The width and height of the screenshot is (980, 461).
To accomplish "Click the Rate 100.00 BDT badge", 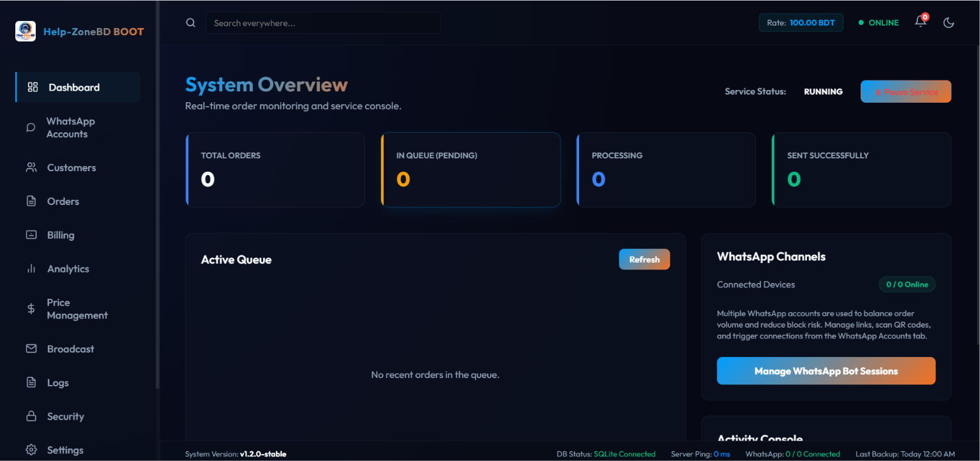I will pyautogui.click(x=801, y=22).
